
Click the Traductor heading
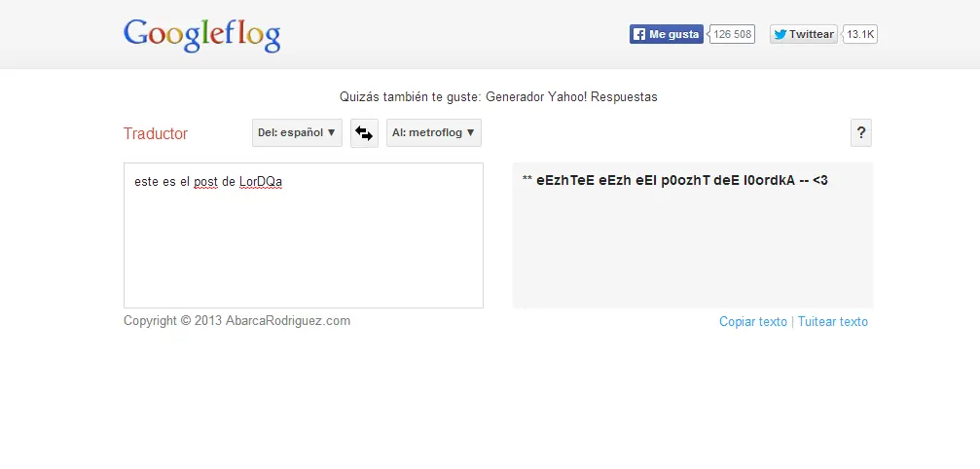[156, 133]
